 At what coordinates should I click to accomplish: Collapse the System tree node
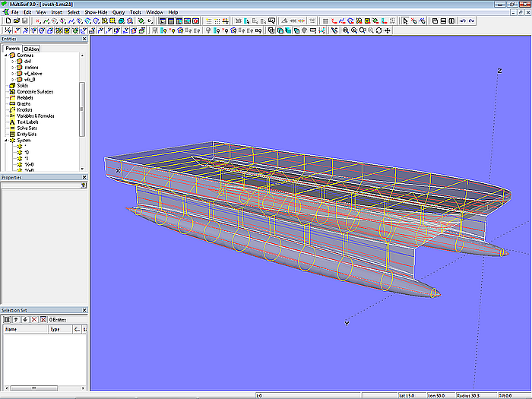[5, 141]
